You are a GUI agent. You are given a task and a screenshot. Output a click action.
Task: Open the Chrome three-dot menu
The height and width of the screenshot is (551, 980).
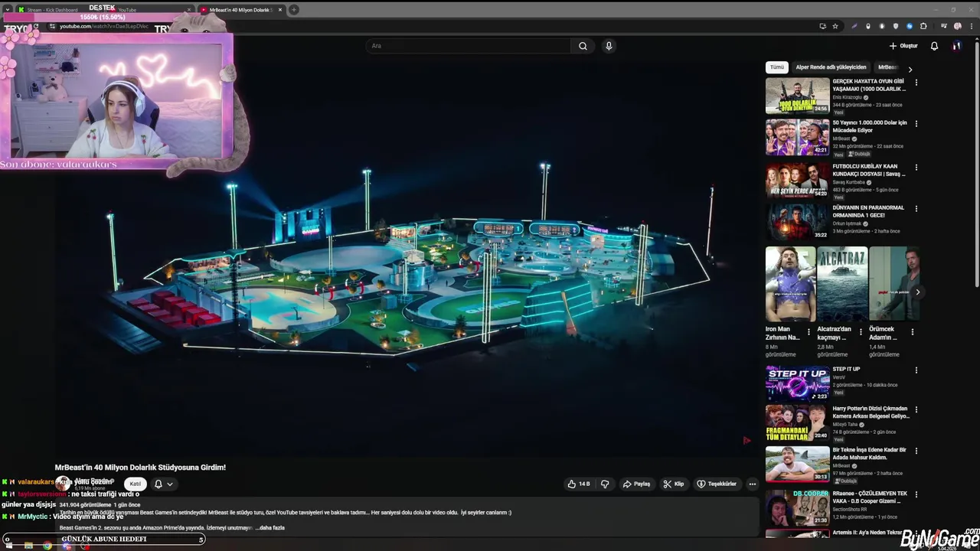click(x=970, y=26)
